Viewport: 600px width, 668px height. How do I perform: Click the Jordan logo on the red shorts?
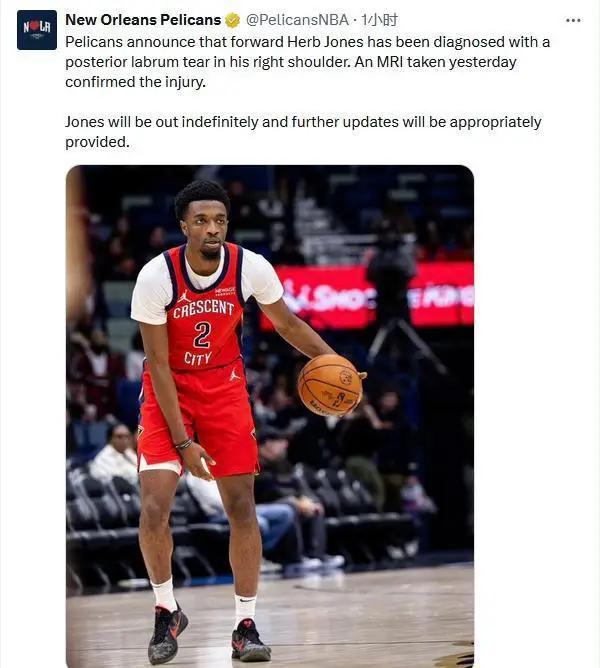click(x=234, y=374)
